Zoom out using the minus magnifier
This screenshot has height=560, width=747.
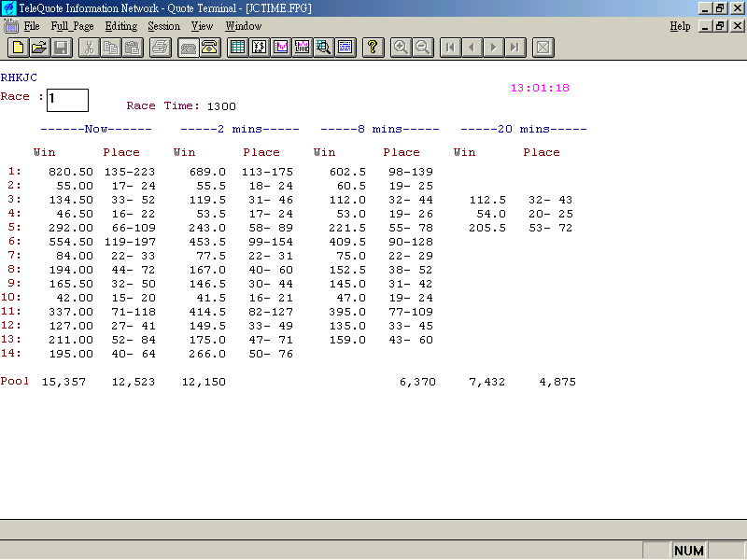click(x=423, y=48)
